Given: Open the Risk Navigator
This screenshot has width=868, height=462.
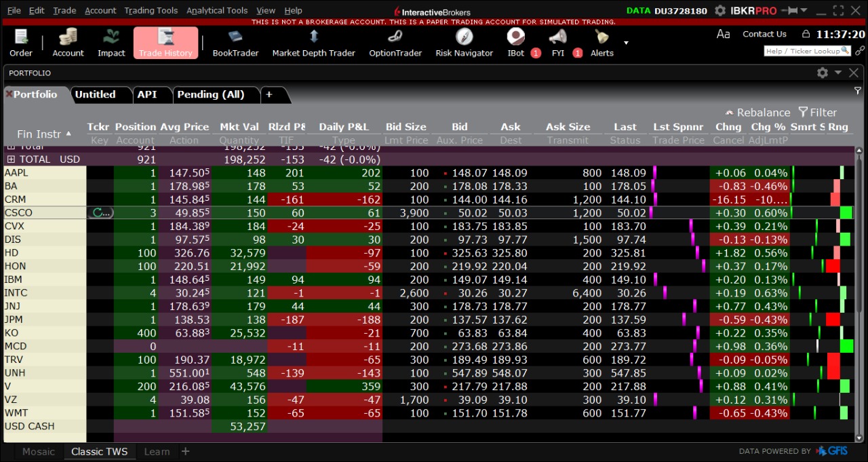Looking at the screenshot, I should point(464,43).
